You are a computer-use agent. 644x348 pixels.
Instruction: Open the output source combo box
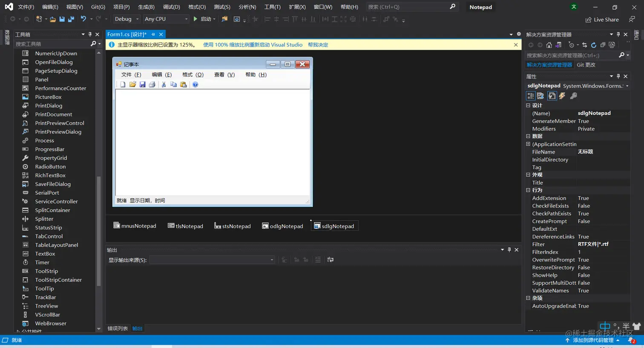pyautogui.click(x=212, y=260)
